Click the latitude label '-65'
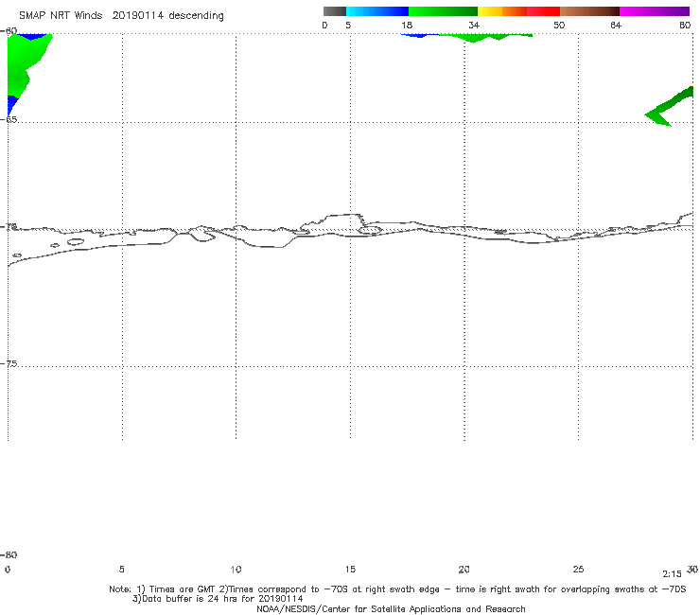The width and height of the screenshot is (700, 615). [9, 119]
